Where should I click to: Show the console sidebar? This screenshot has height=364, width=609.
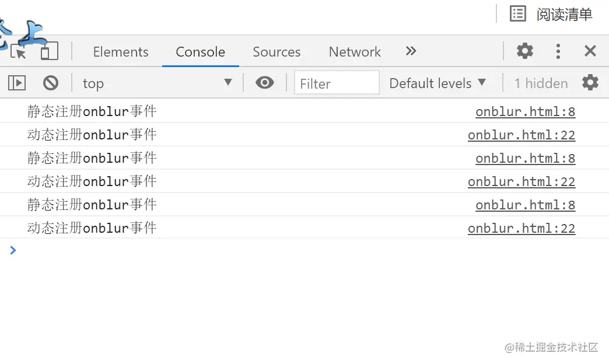(x=17, y=83)
